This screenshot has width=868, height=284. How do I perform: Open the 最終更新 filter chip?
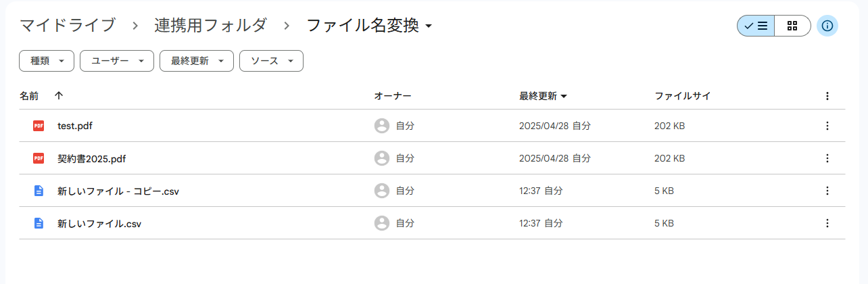pyautogui.click(x=196, y=61)
